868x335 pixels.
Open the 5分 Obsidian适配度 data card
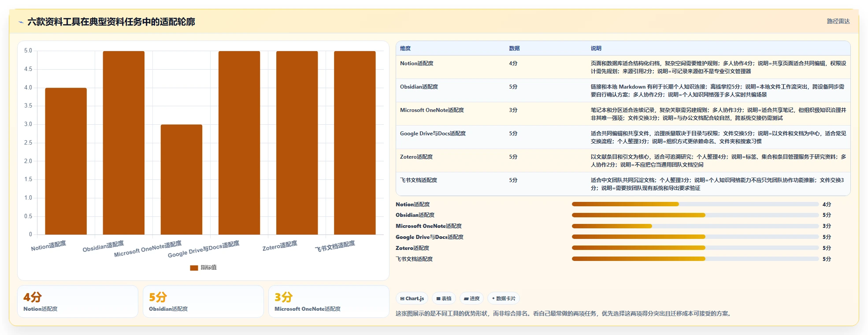point(203,301)
